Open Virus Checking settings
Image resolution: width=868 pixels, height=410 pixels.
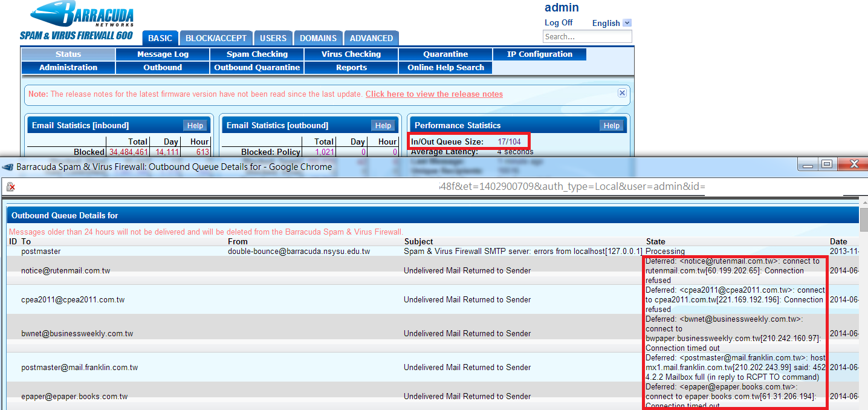351,54
